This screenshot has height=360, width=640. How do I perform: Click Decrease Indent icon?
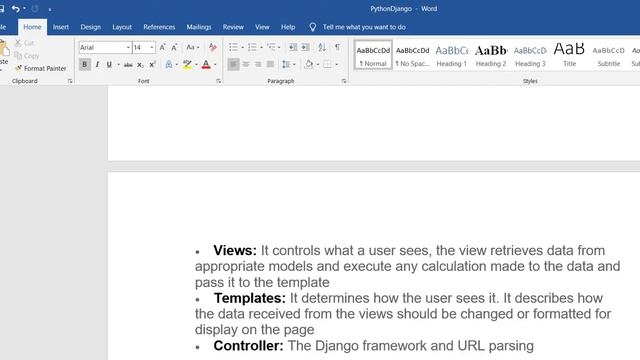tap(293, 47)
